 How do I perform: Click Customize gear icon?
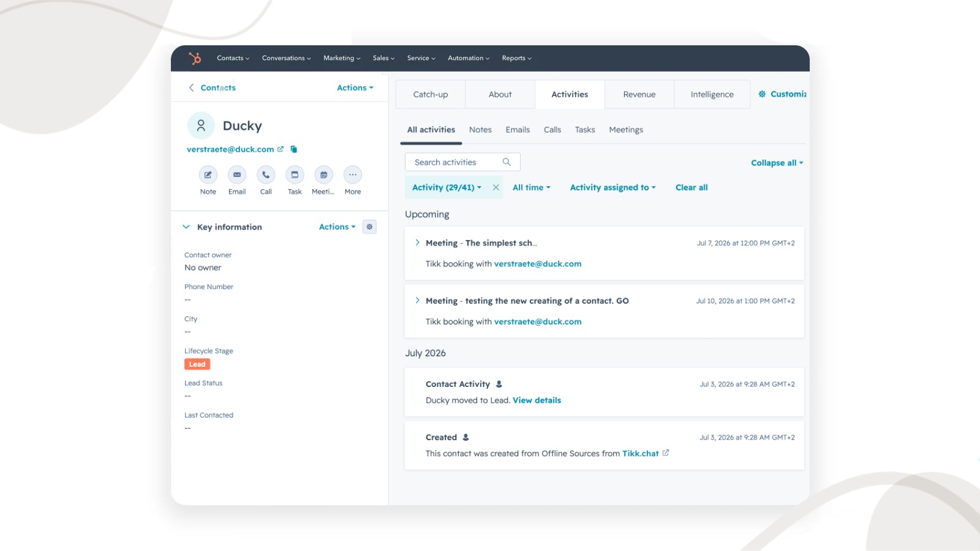762,94
